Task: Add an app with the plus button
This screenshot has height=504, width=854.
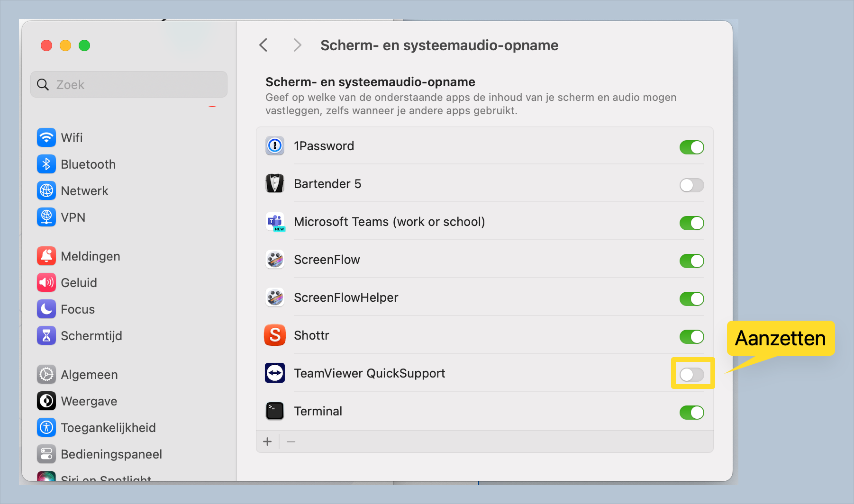Action: pos(267,441)
